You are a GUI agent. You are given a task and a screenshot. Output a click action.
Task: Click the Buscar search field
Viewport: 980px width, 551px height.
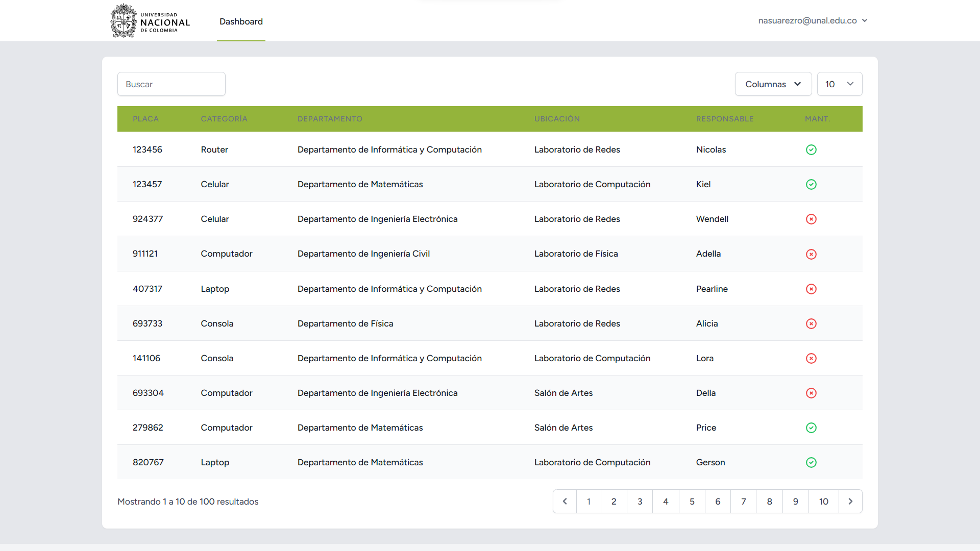click(x=171, y=84)
